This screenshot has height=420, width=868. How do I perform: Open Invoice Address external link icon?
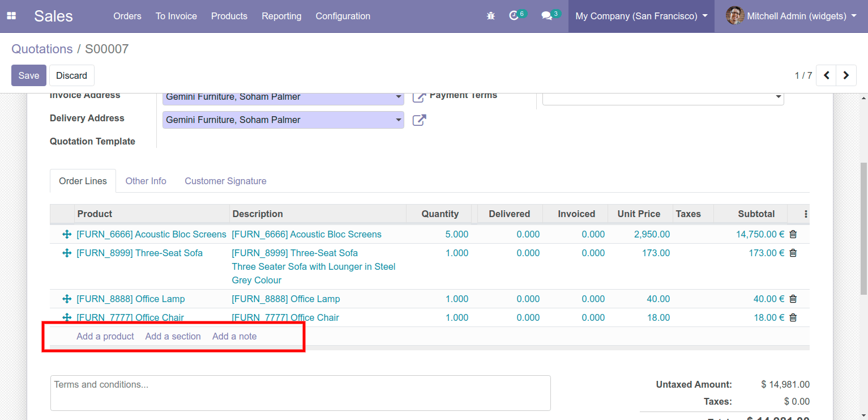tap(419, 97)
